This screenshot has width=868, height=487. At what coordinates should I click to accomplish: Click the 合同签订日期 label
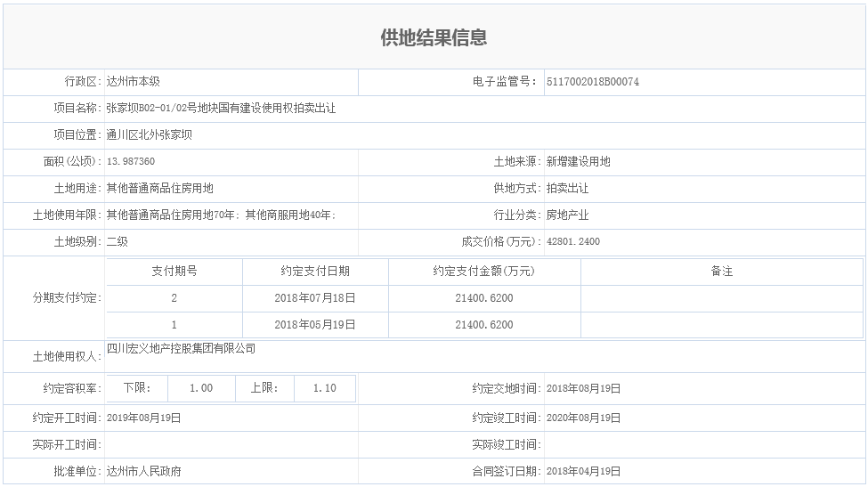507,472
